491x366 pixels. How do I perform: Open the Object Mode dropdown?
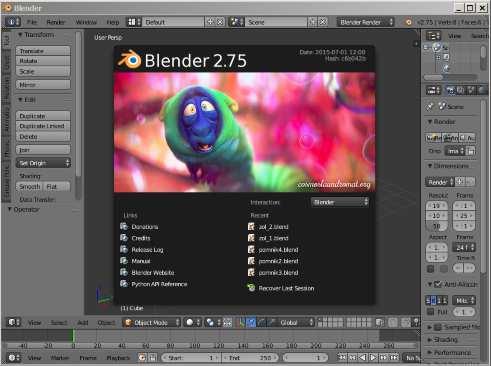pos(152,322)
